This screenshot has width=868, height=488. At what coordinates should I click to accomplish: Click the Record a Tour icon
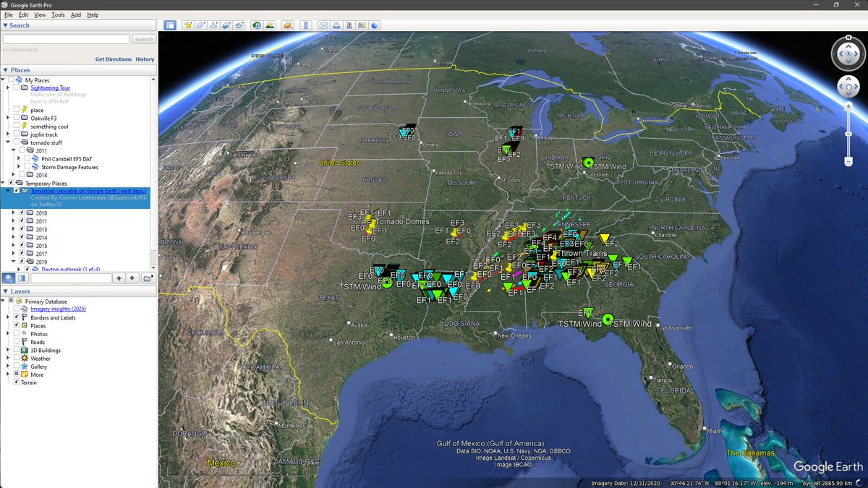click(239, 25)
